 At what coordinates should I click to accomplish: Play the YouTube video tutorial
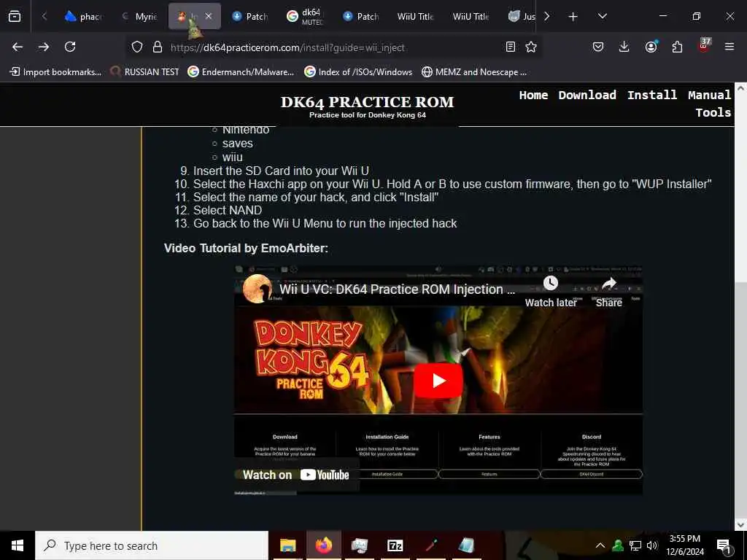(438, 381)
